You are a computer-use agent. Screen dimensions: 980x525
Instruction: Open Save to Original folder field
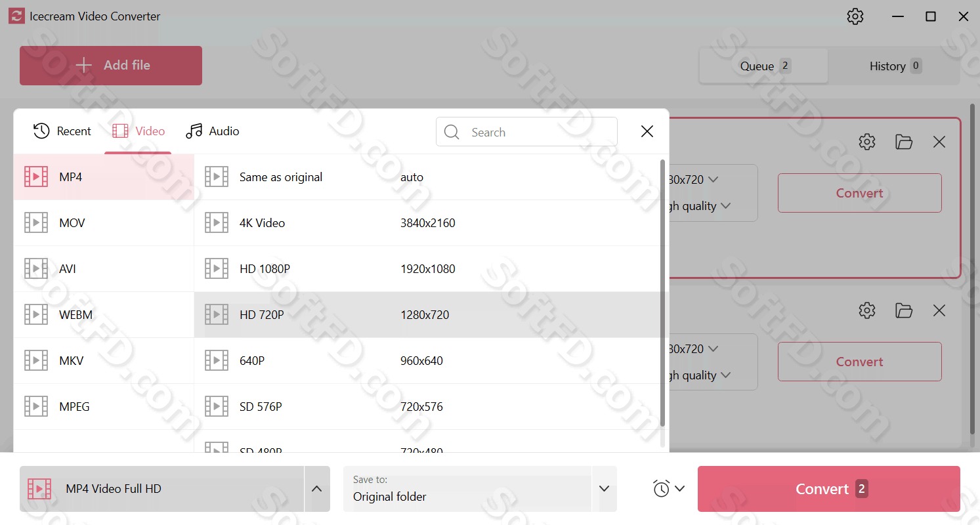(x=467, y=489)
